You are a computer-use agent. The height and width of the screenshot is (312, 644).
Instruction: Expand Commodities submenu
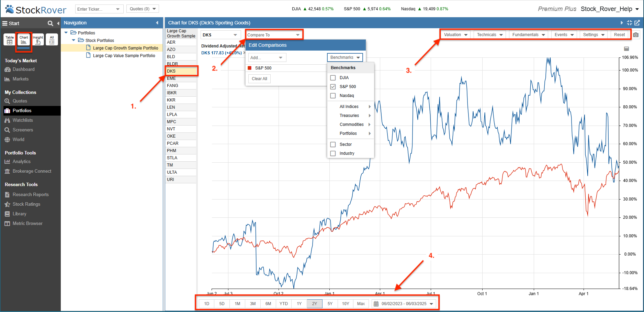coord(351,125)
